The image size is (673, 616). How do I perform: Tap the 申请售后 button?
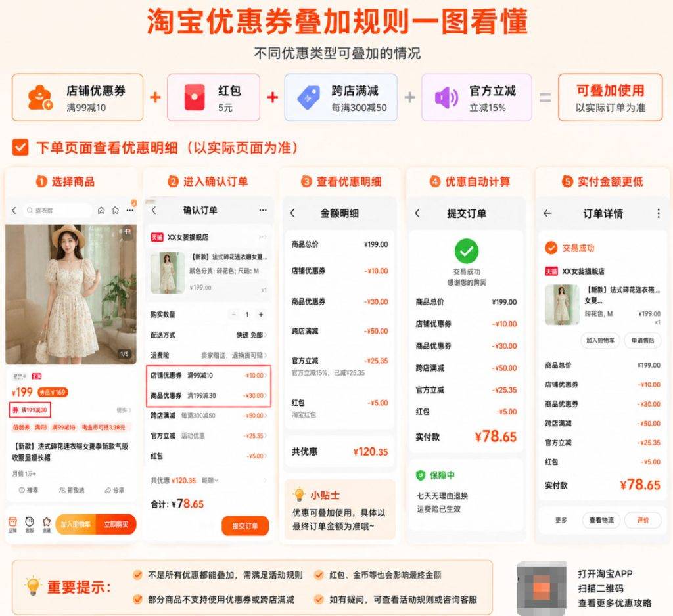click(x=643, y=340)
